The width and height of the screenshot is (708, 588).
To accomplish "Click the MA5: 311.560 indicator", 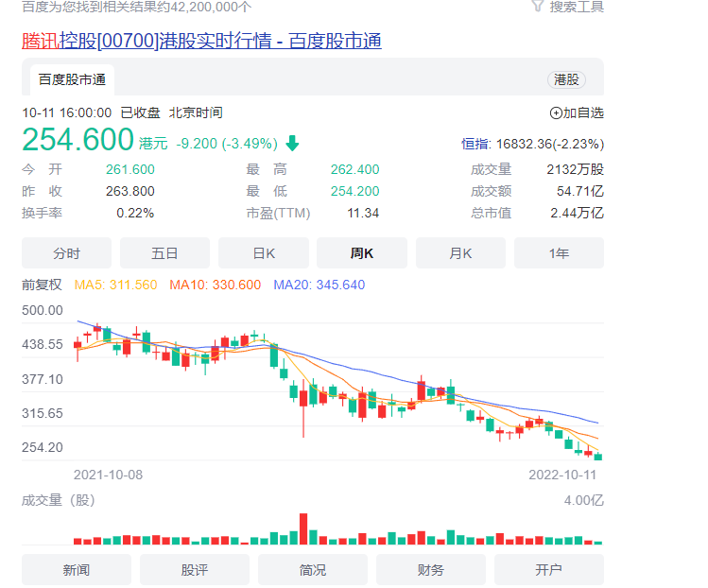I will (x=115, y=285).
